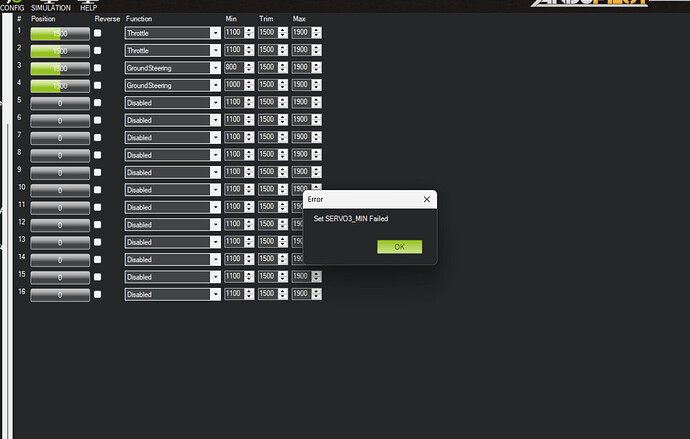Open the HELP menu
Viewport: 690px width, 439px height.
pyautogui.click(x=88, y=7)
